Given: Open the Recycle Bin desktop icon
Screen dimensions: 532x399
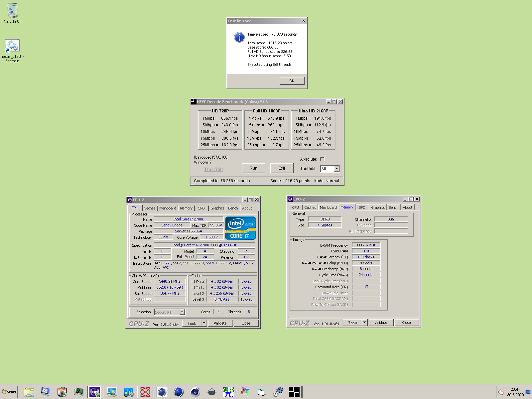Looking at the screenshot, I should pyautogui.click(x=12, y=13).
